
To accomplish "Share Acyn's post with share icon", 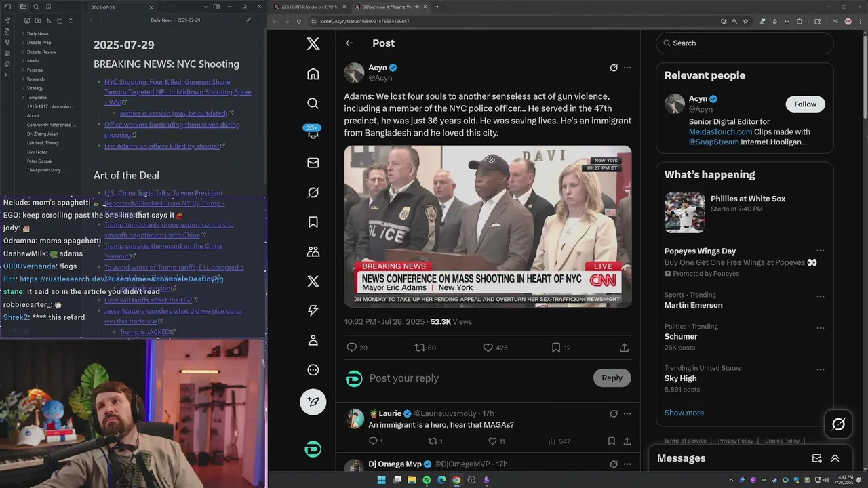I will (x=624, y=348).
